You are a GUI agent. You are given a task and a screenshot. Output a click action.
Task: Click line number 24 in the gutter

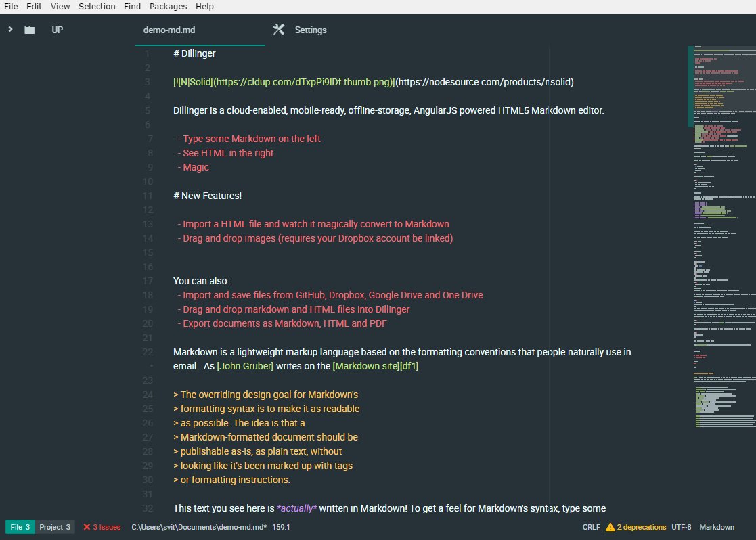[148, 395]
